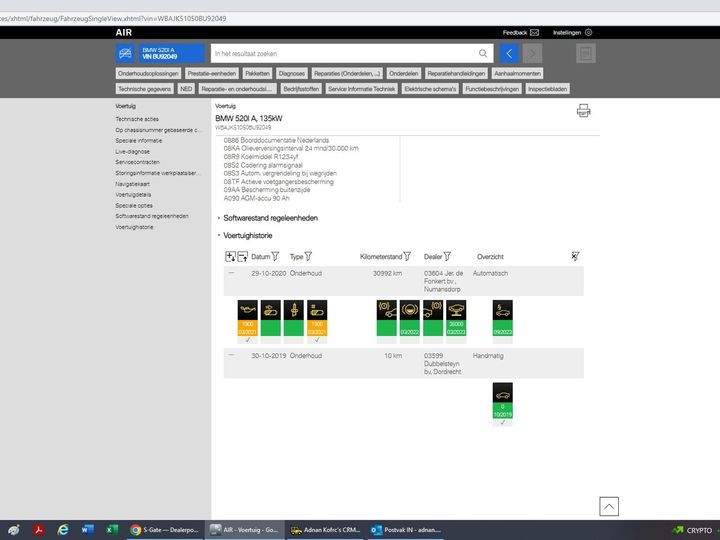Clear all filters icon in history table

575,256
